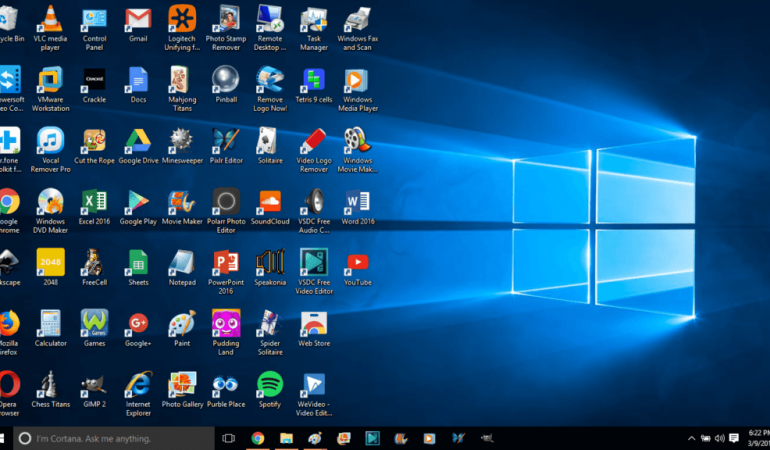770x450 pixels.
Task: Select the Sheets desktop shortcut
Action: [x=138, y=262]
